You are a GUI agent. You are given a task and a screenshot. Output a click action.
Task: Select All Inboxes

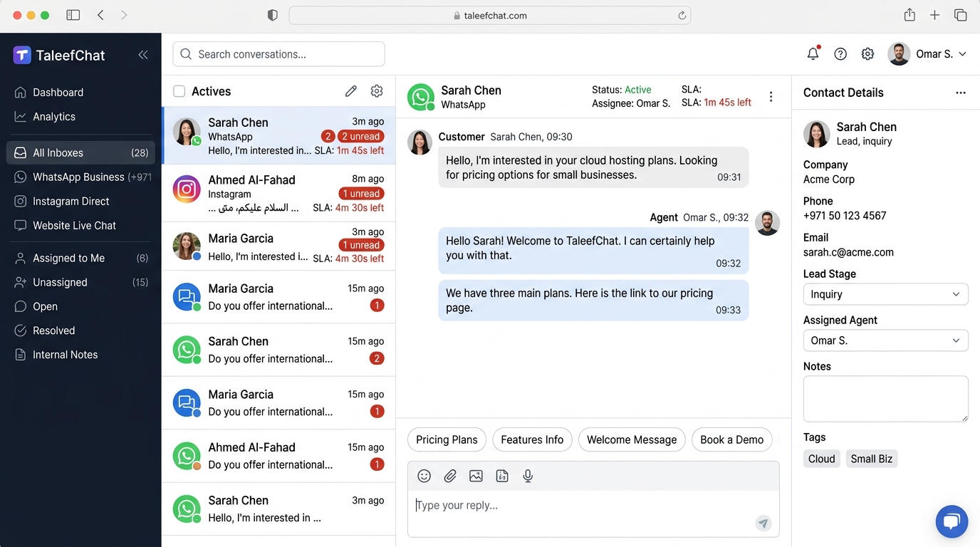(81, 152)
